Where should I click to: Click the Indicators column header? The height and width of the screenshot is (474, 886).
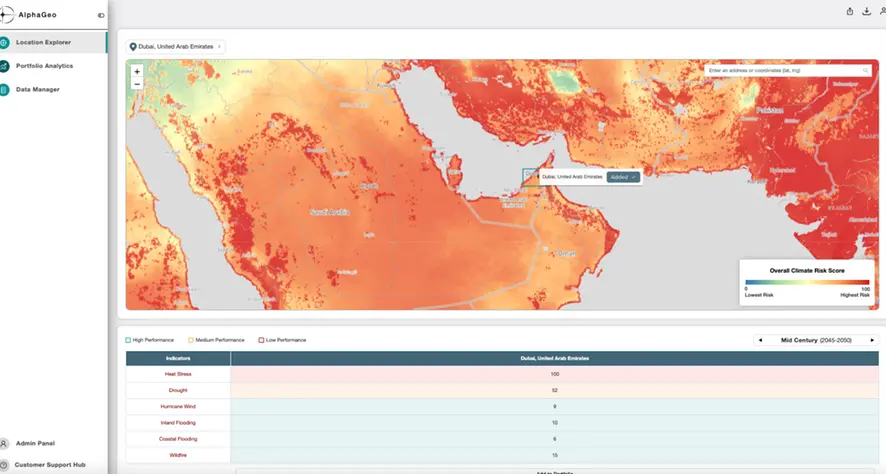click(178, 358)
